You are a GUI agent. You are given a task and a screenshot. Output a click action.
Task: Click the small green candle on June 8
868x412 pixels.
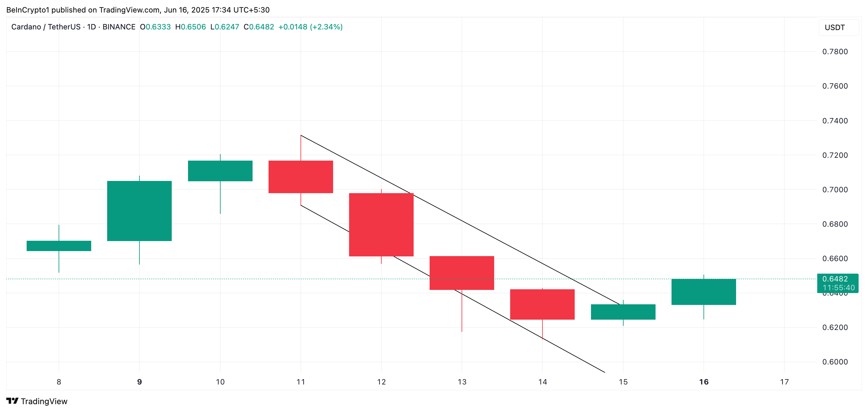click(x=59, y=246)
